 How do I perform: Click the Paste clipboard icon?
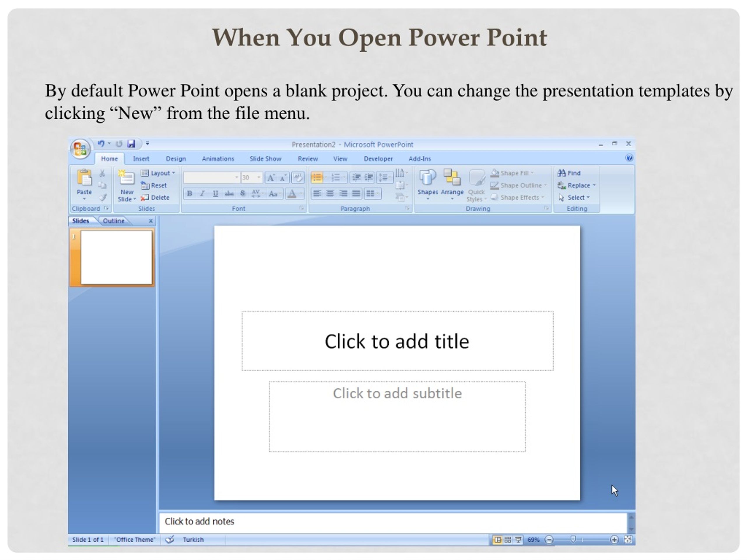(x=84, y=178)
